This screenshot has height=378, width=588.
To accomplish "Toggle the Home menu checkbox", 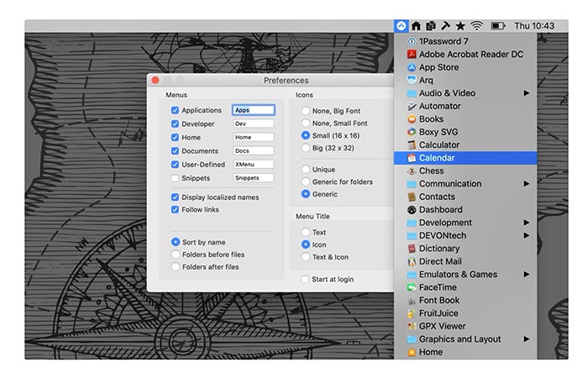I will (x=175, y=137).
